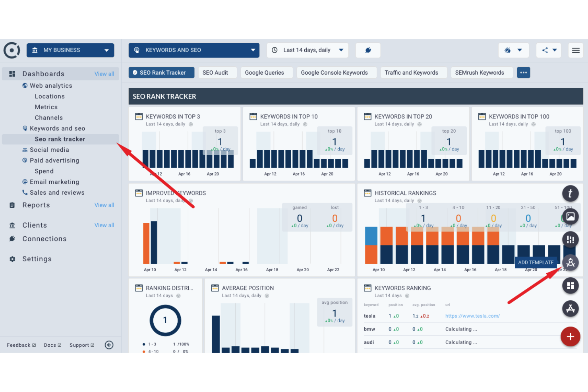Toggle the SEO Rank Tracker tab selection
The height and width of the screenshot is (392, 588).
(161, 72)
